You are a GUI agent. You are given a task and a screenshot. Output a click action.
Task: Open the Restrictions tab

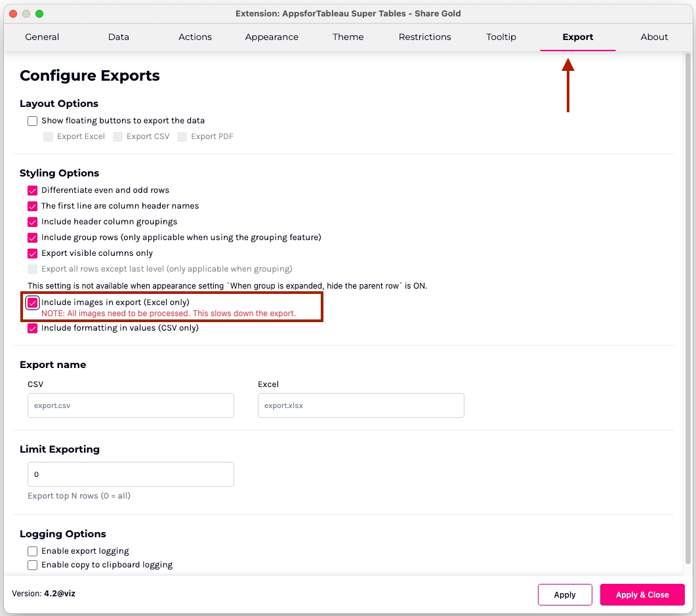(x=424, y=37)
